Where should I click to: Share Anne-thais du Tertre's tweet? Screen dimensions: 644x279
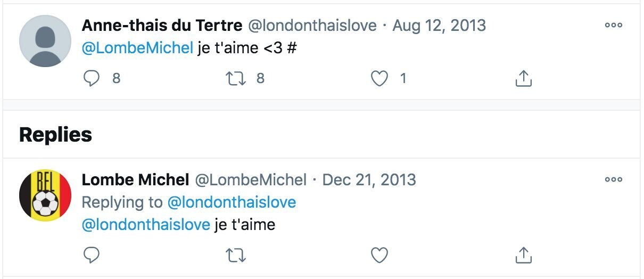coord(524,79)
